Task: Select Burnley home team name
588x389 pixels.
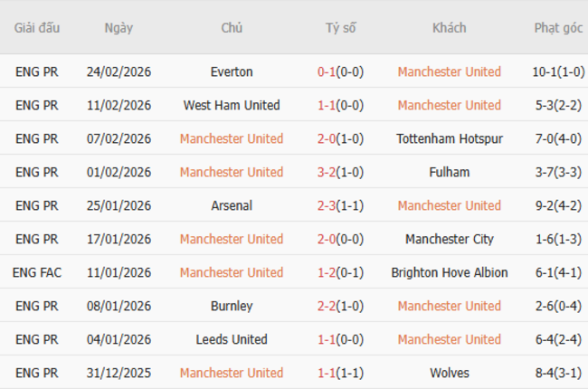Action: [x=231, y=306]
